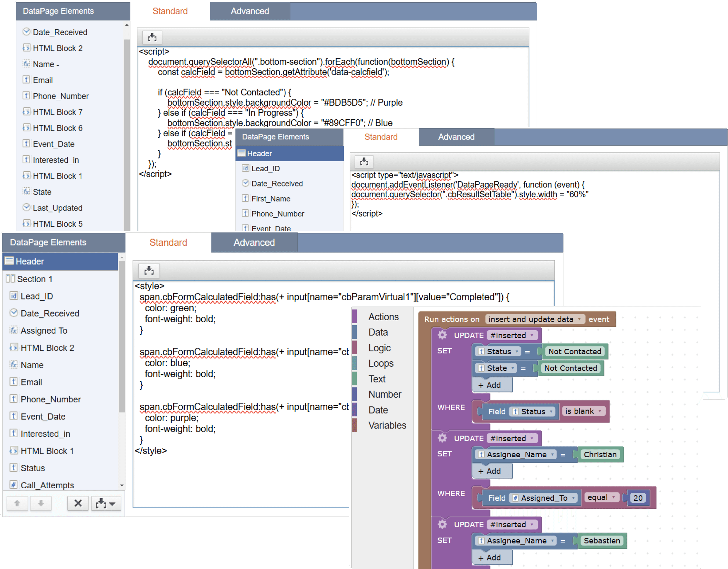The height and width of the screenshot is (569, 728).
Task: Click scroll-up arrow of top elements list
Action: coord(127,25)
